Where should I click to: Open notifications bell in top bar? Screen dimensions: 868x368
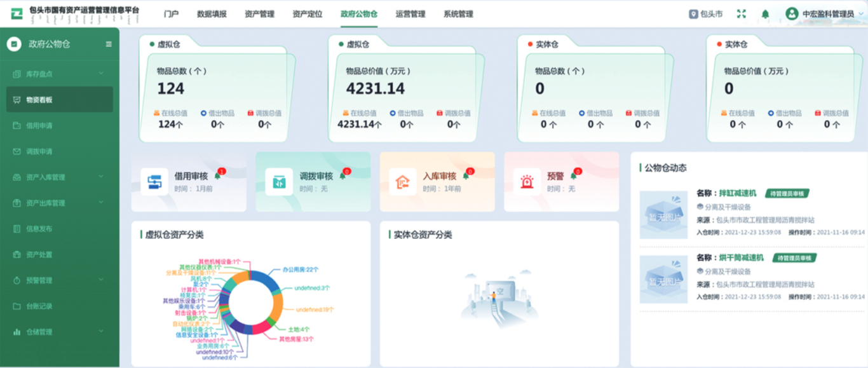765,14
